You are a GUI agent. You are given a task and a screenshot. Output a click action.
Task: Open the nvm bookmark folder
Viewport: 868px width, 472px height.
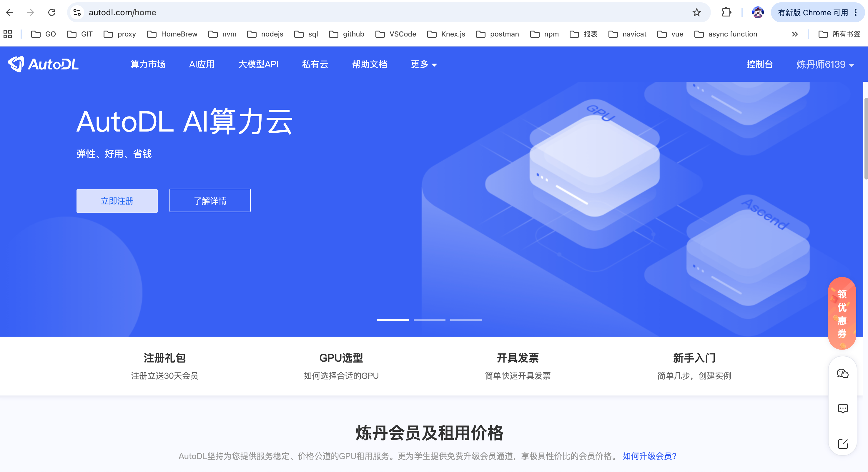pyautogui.click(x=222, y=34)
